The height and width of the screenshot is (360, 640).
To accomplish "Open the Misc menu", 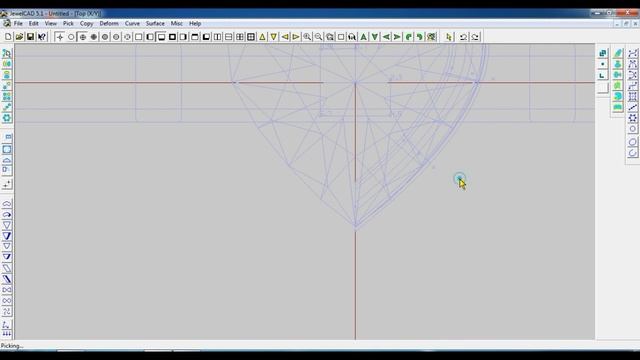I will coord(176,24).
